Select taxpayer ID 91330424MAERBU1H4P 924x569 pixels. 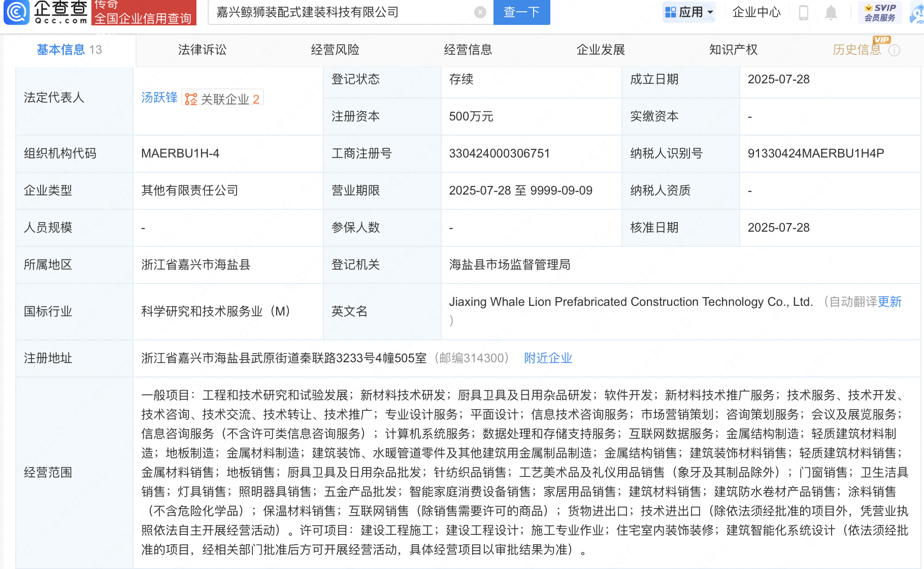(x=816, y=153)
